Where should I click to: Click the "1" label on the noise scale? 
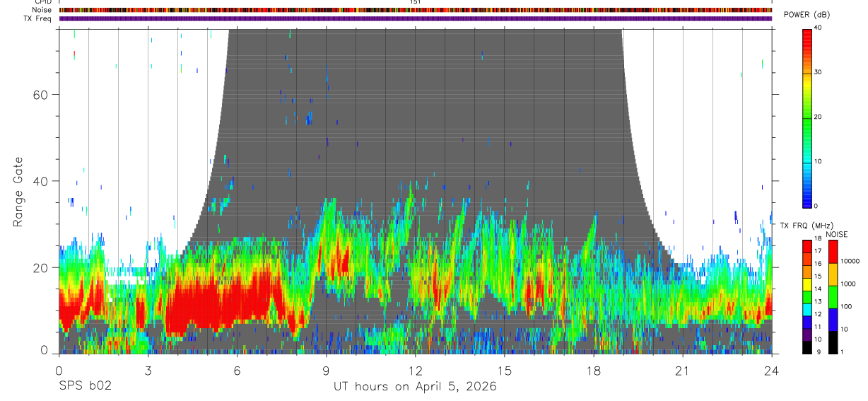(x=841, y=352)
